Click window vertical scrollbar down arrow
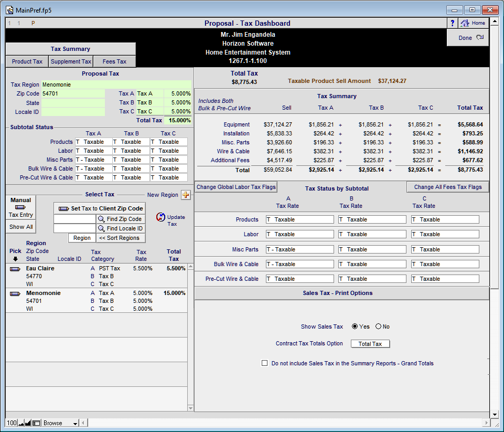The image size is (504, 432). (495, 414)
